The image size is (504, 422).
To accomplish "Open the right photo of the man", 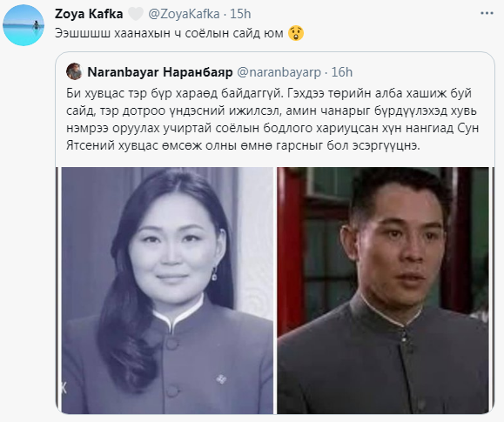I will coord(383,291).
